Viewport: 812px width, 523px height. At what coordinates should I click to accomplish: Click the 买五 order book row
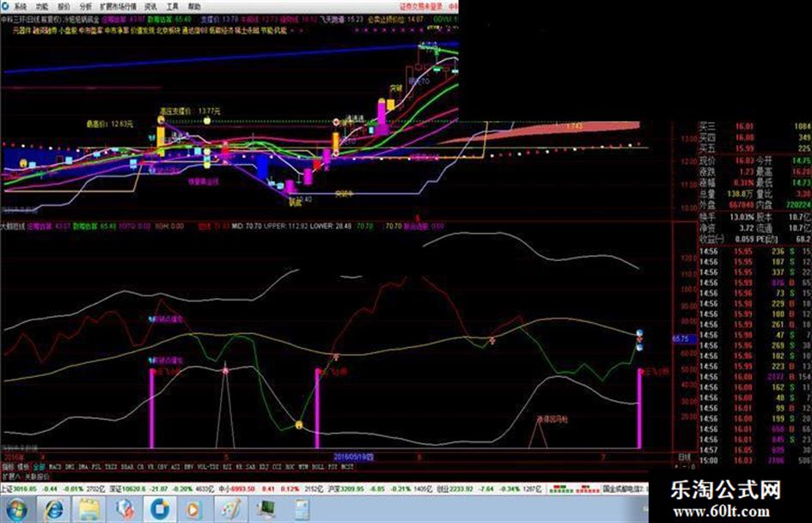pos(755,149)
